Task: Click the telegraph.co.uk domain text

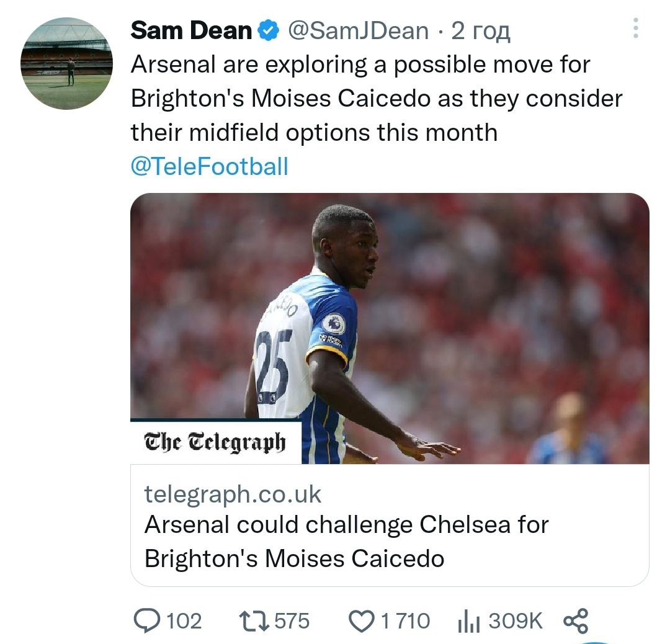Action: pyautogui.click(x=233, y=494)
